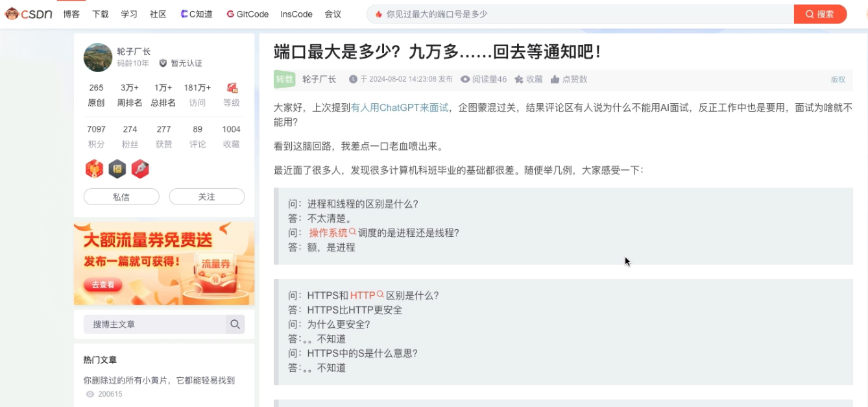Screen dimensions: 868x407
Task: Click the thumbs-up 点赞数 icon
Action: (555, 79)
